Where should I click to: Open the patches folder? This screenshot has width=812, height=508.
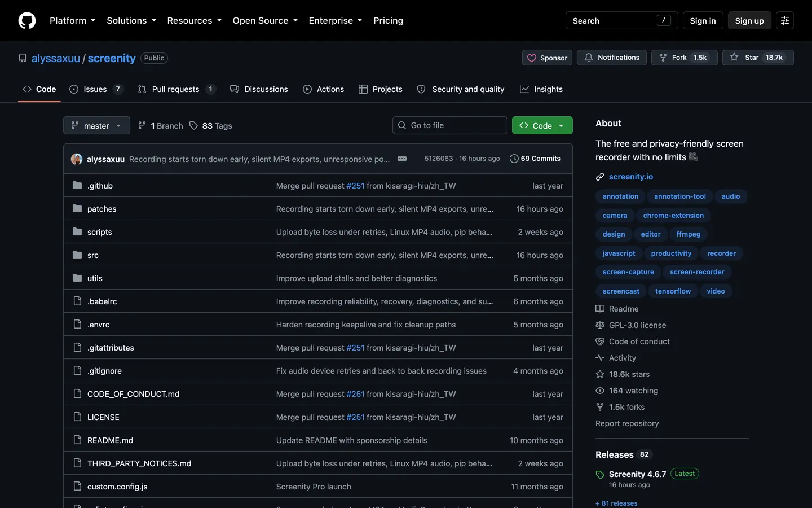click(x=102, y=209)
